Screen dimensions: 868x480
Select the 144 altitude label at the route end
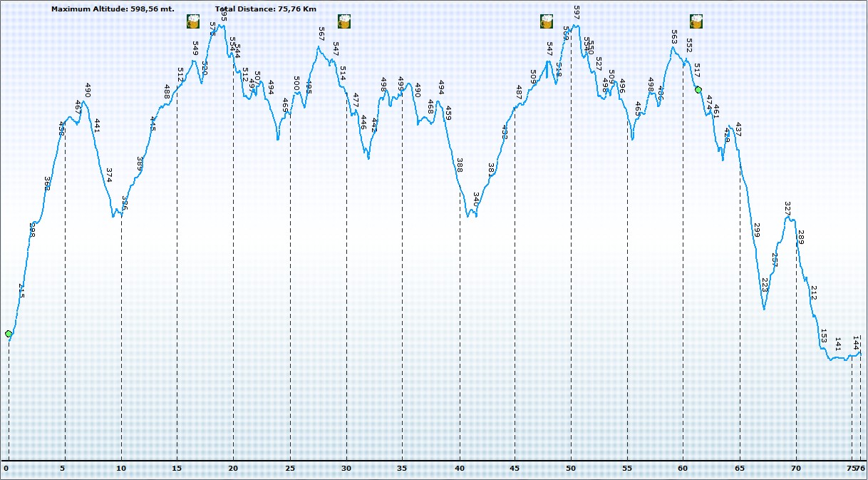[856, 342]
